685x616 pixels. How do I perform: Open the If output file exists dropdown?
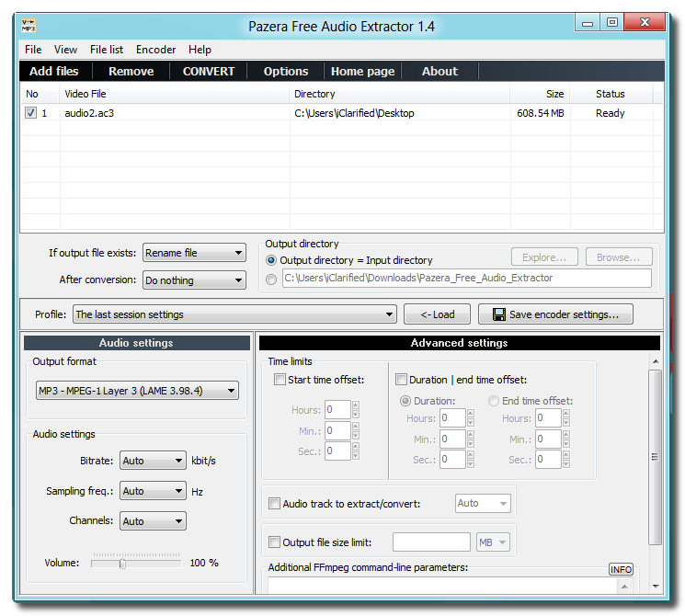194,253
